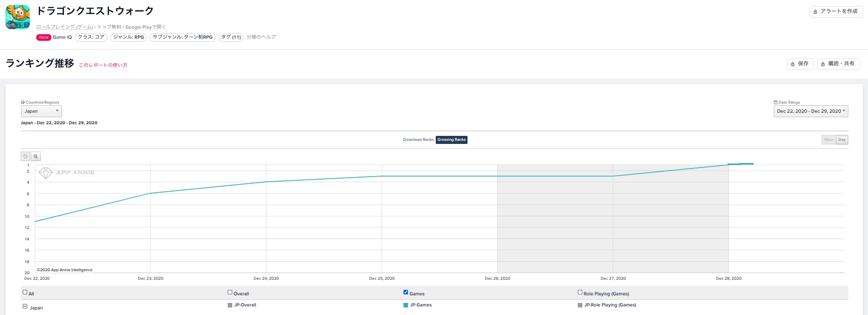The image size is (868, 315).
Task: Switch to Download Ranks tab
Action: (418, 140)
